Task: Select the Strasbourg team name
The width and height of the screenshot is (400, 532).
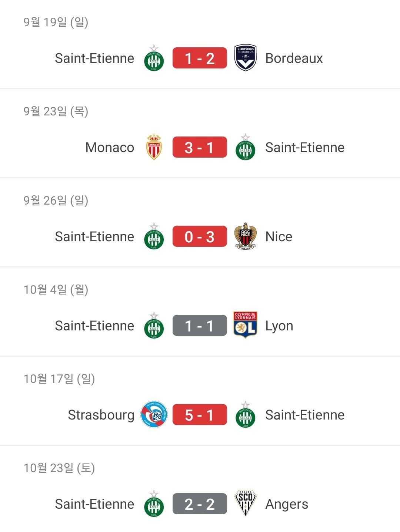Action: click(x=101, y=415)
